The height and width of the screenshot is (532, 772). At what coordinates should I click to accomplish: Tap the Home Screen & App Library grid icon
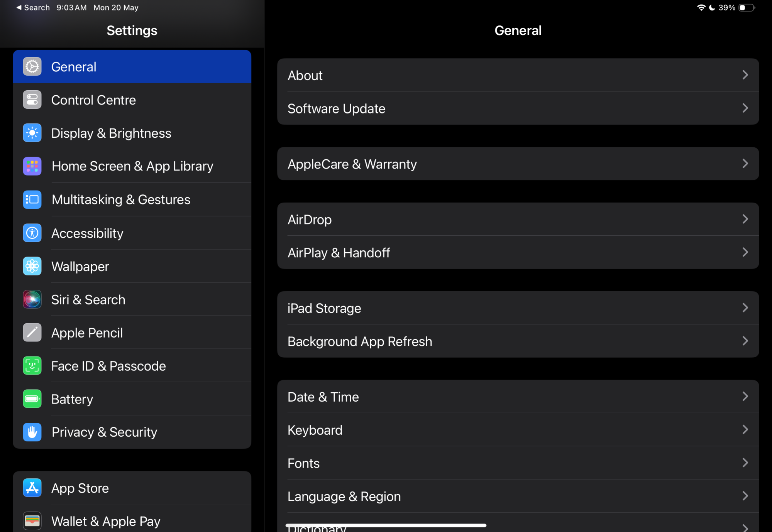point(32,166)
